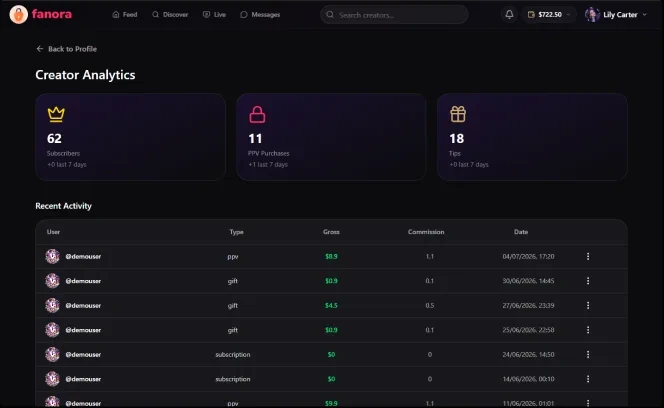Select the 62 Subscribers card value
Screen dimensions: 664x408
point(54,139)
